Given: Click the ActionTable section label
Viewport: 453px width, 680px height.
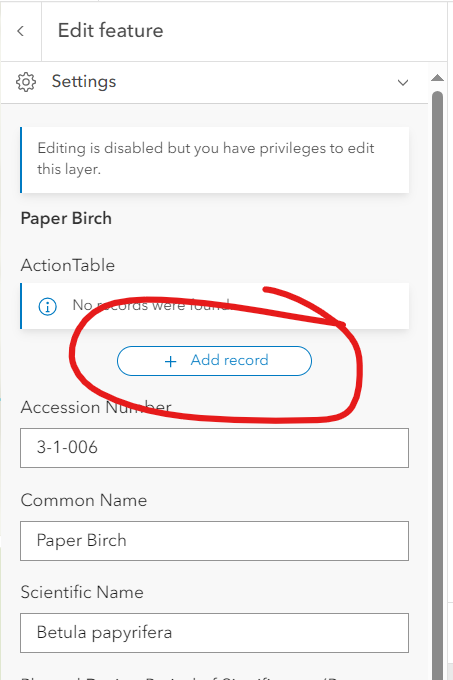Looking at the screenshot, I should pos(68,265).
